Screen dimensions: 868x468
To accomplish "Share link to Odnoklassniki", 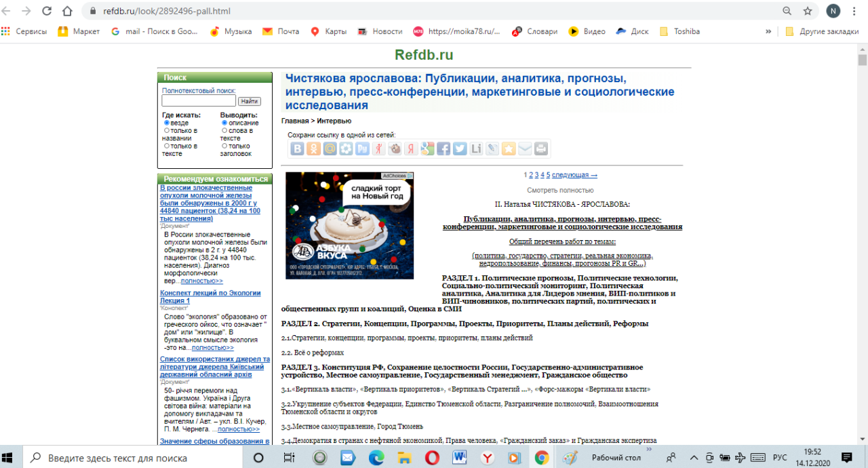I will (x=313, y=149).
